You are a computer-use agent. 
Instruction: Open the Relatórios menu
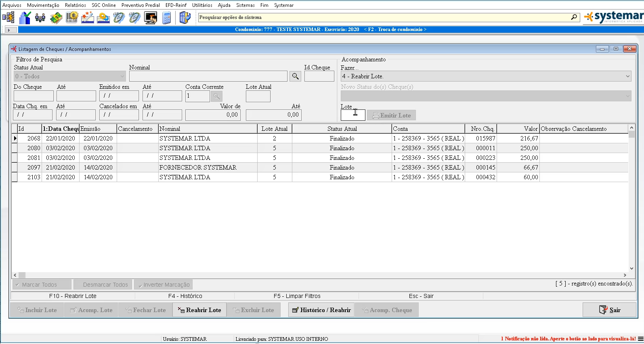(75, 5)
